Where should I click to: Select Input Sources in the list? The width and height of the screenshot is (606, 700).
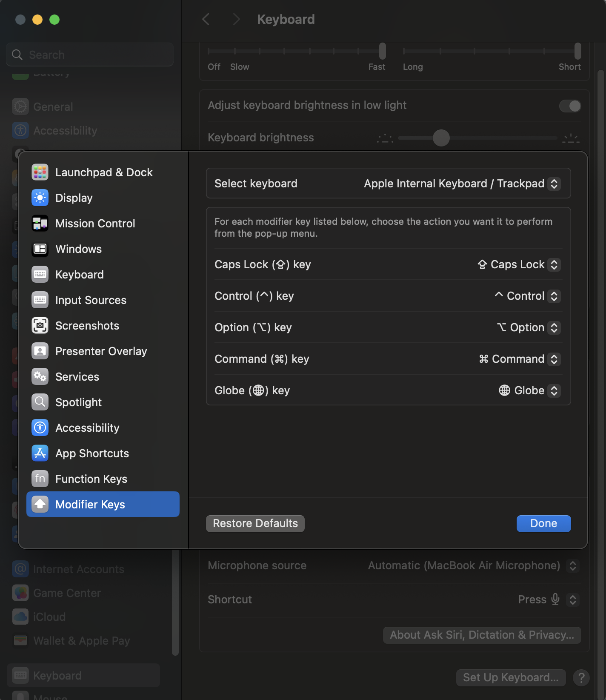click(103, 300)
